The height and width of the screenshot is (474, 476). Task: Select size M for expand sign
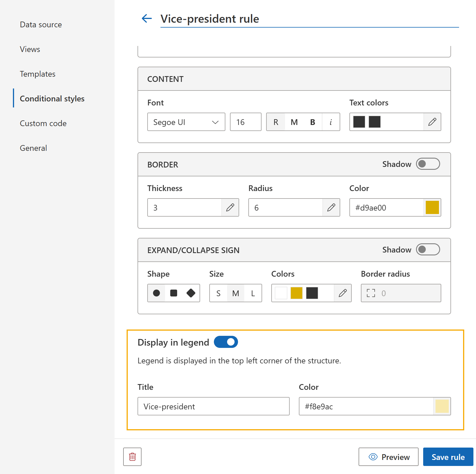235,293
